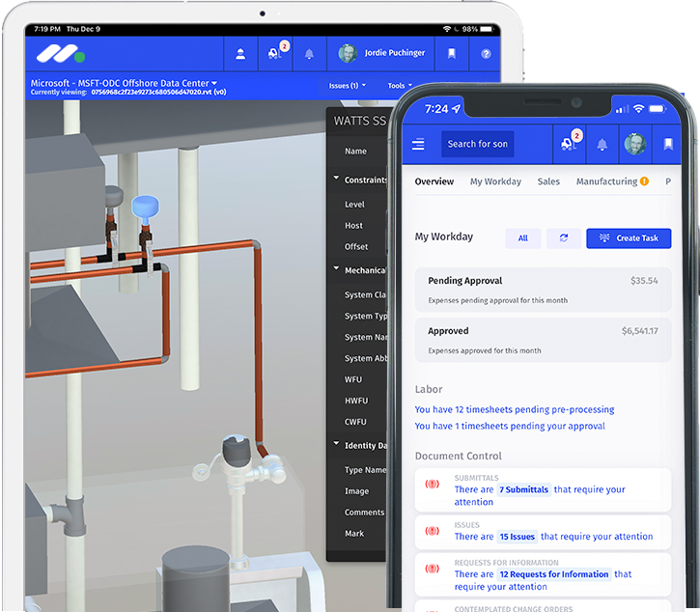The image size is (700, 612).
Task: Click the Search input field on phone
Action: coord(477,145)
